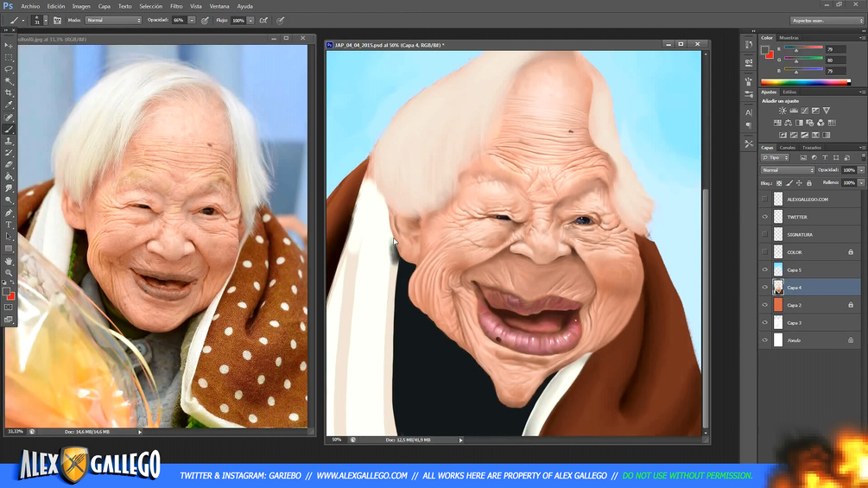
Task: Switch to the Muestras tab
Action: pos(789,38)
